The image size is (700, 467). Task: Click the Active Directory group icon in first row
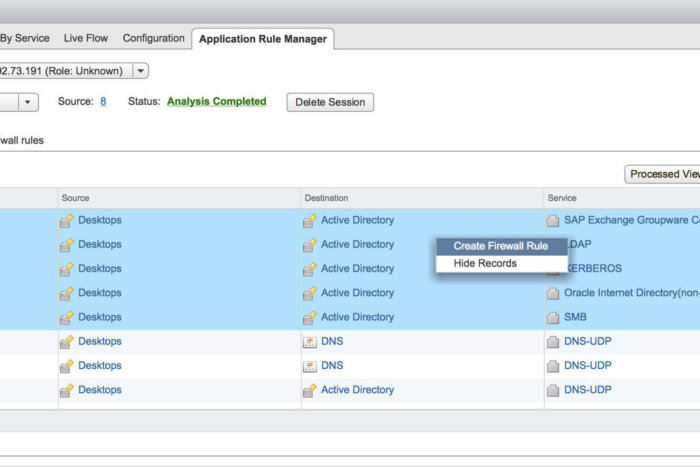(x=309, y=221)
